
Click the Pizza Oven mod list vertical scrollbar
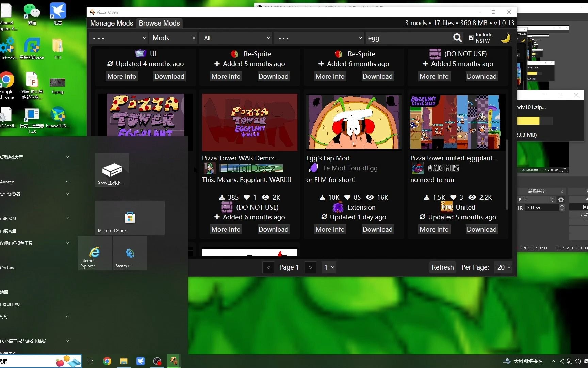click(x=507, y=174)
